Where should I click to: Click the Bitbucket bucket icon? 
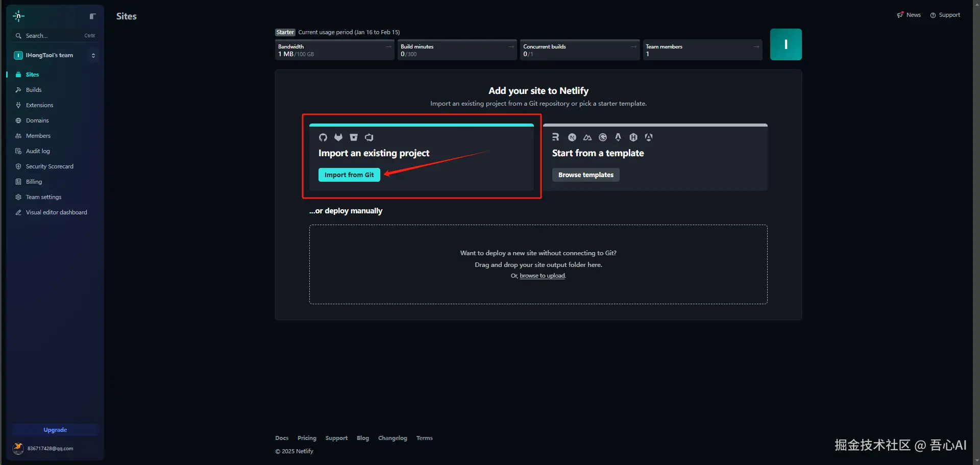point(354,137)
